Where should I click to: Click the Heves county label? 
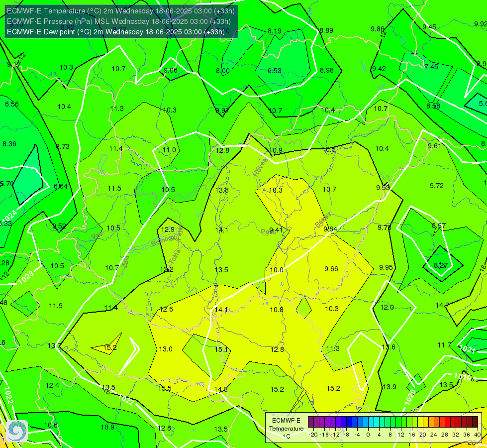click(260, 167)
